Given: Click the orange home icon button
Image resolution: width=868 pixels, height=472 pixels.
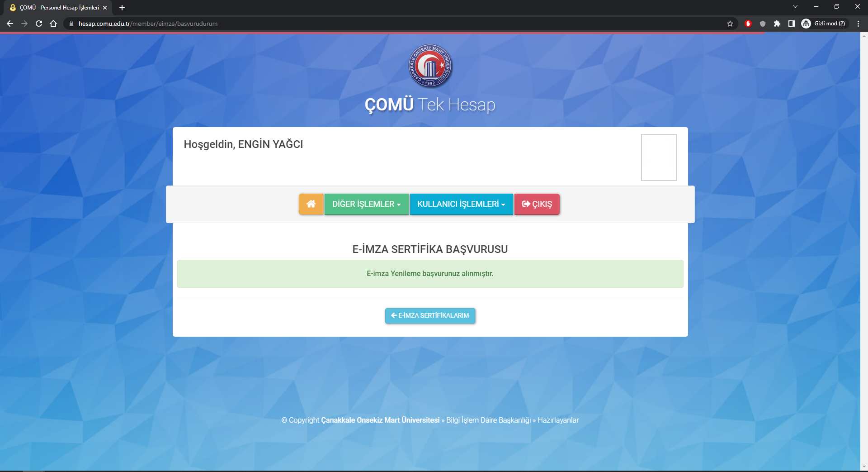Looking at the screenshot, I should tap(311, 204).
